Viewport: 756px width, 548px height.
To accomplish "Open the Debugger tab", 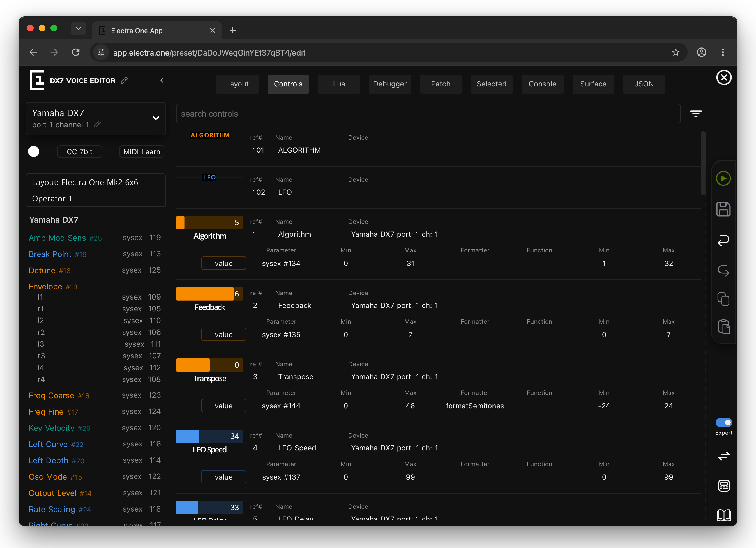I will pos(390,84).
